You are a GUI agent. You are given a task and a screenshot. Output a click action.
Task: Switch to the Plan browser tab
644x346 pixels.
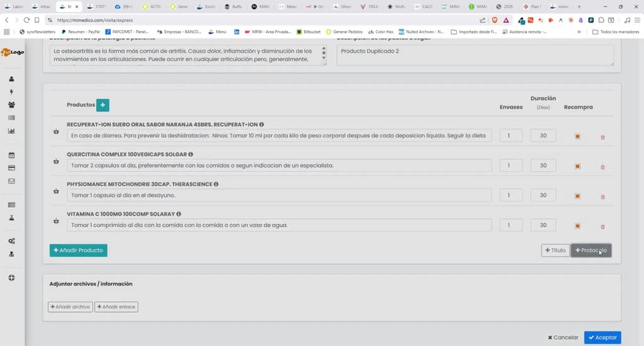(532, 6)
